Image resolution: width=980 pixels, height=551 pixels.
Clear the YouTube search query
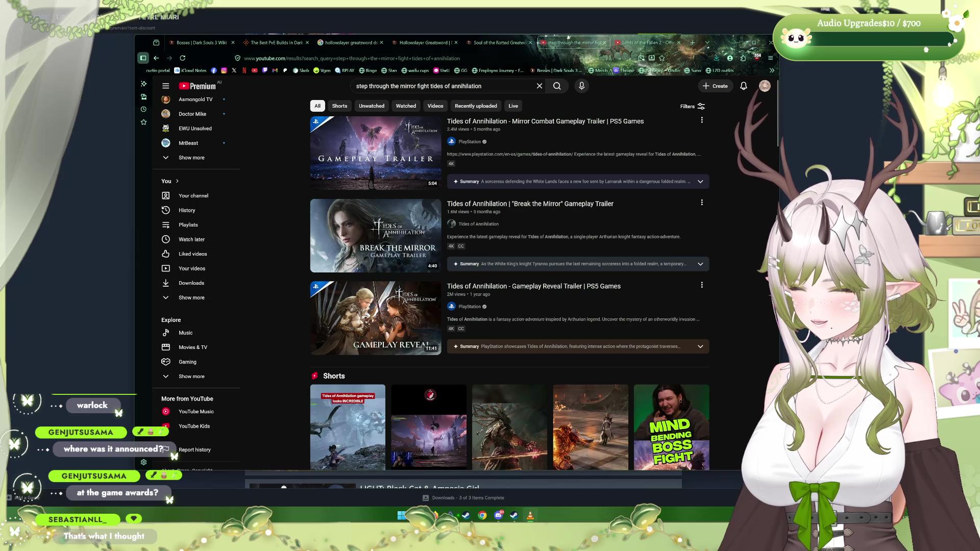(x=539, y=86)
